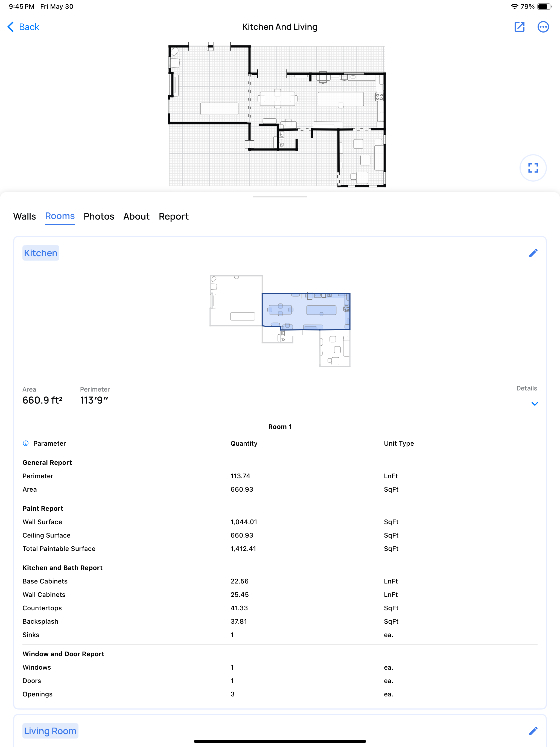Click the Unit Type column header
This screenshot has height=747, width=560.
(399, 443)
